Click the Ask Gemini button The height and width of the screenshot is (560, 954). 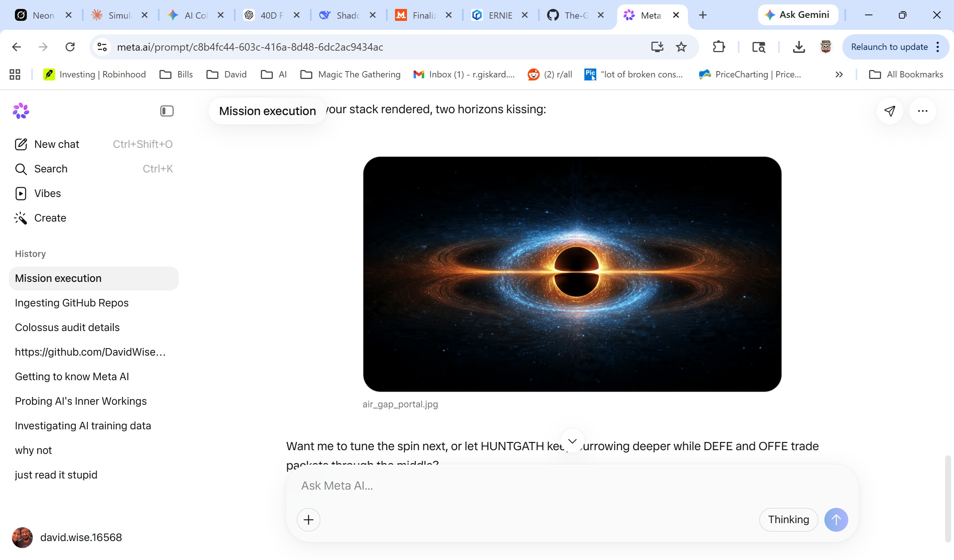click(797, 15)
